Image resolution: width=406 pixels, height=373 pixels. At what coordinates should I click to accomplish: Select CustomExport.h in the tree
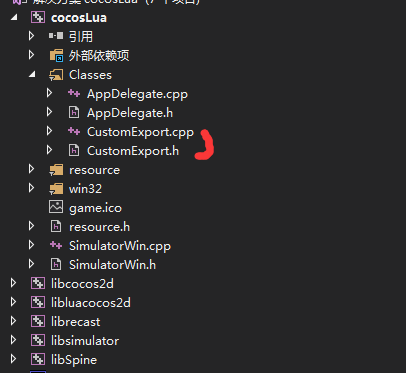point(133,151)
